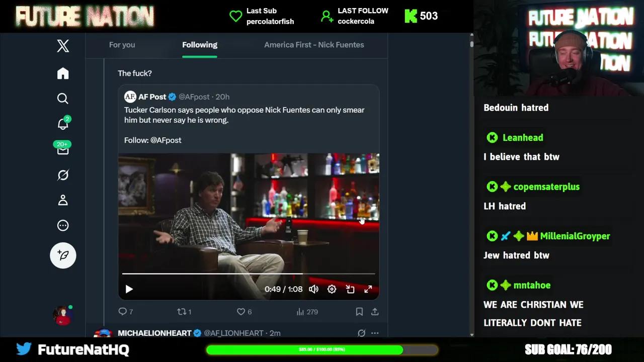The height and width of the screenshot is (362, 644).
Task: Repost the tweet with 1 repost
Action: 184,312
